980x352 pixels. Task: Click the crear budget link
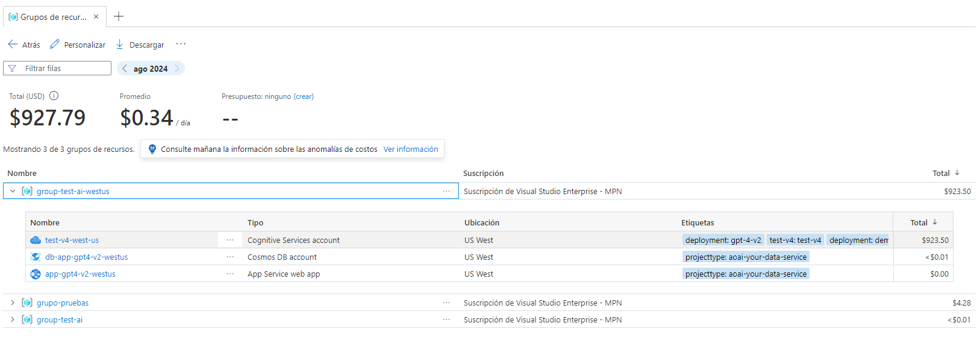[304, 96]
